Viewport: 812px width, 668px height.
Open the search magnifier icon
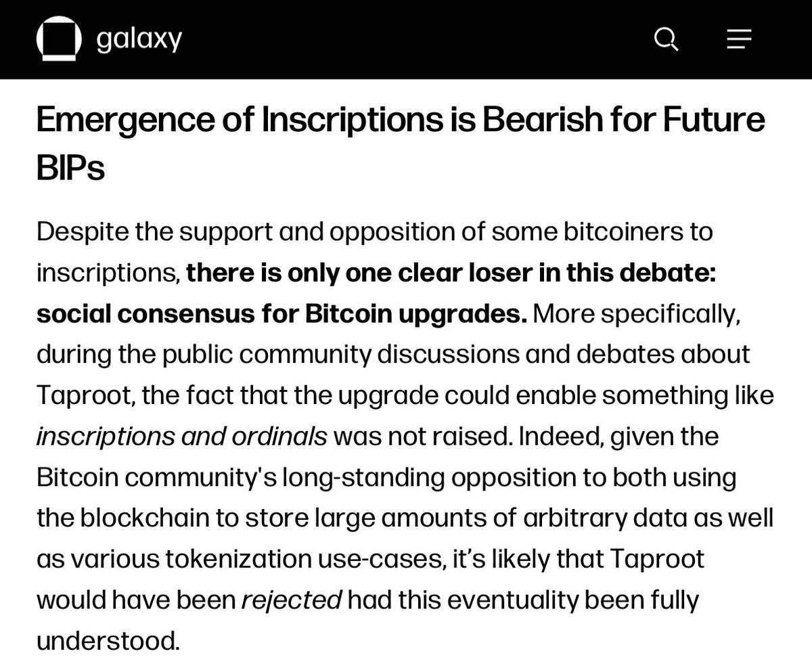point(667,40)
